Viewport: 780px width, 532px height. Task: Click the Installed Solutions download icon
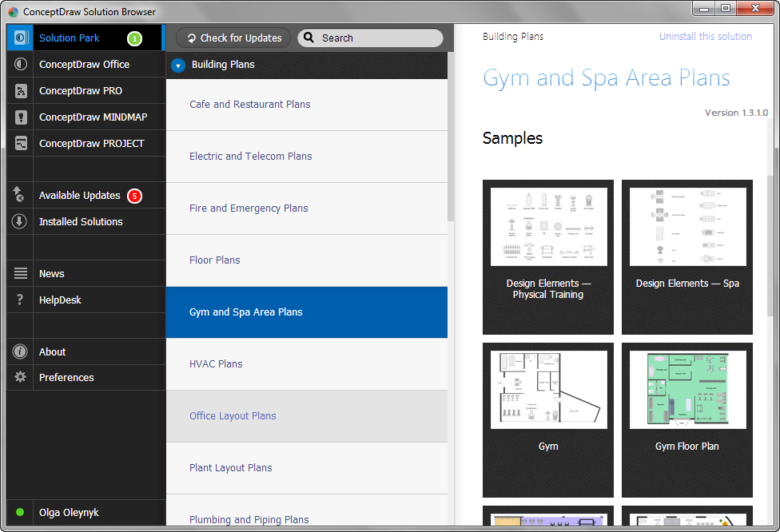[x=19, y=221]
